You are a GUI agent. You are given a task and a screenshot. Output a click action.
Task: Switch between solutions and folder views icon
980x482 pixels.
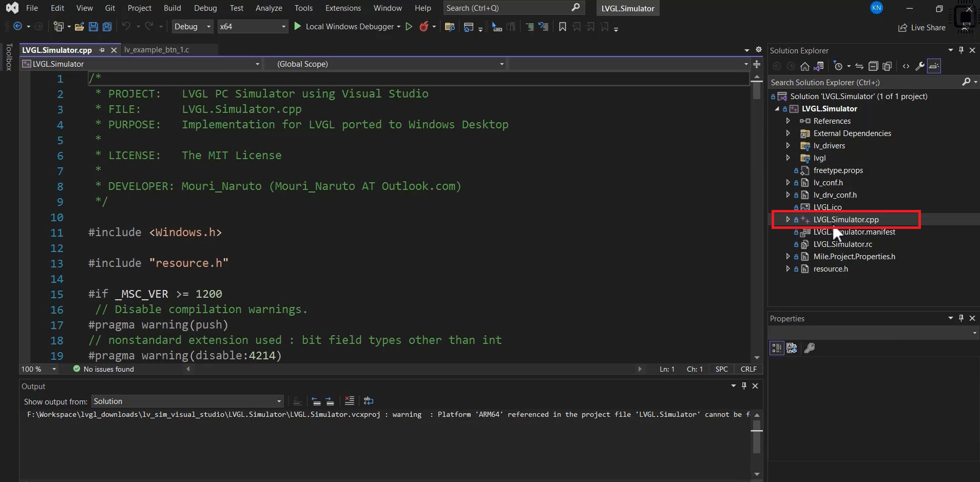[819, 66]
